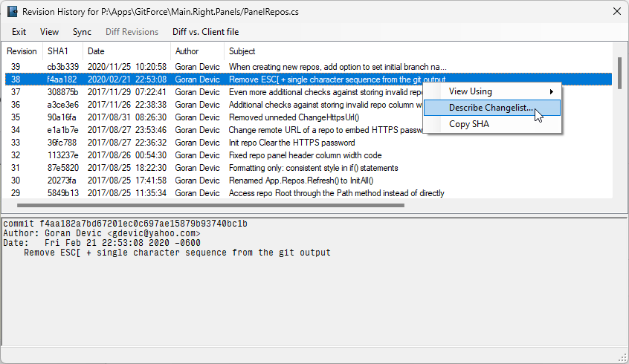Click the app icon in the title bar
This screenshot has width=629, height=364.
coord(12,11)
